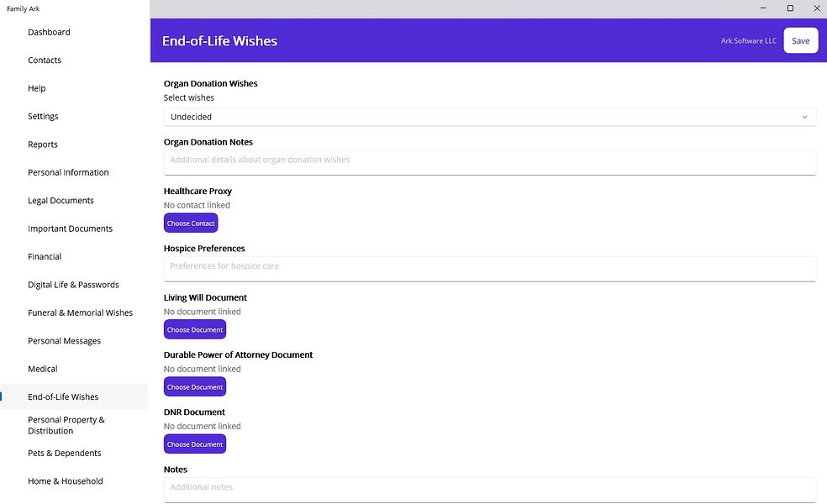
Task: Click the chevron arrow on the Undecided combo box
Action: click(x=804, y=117)
